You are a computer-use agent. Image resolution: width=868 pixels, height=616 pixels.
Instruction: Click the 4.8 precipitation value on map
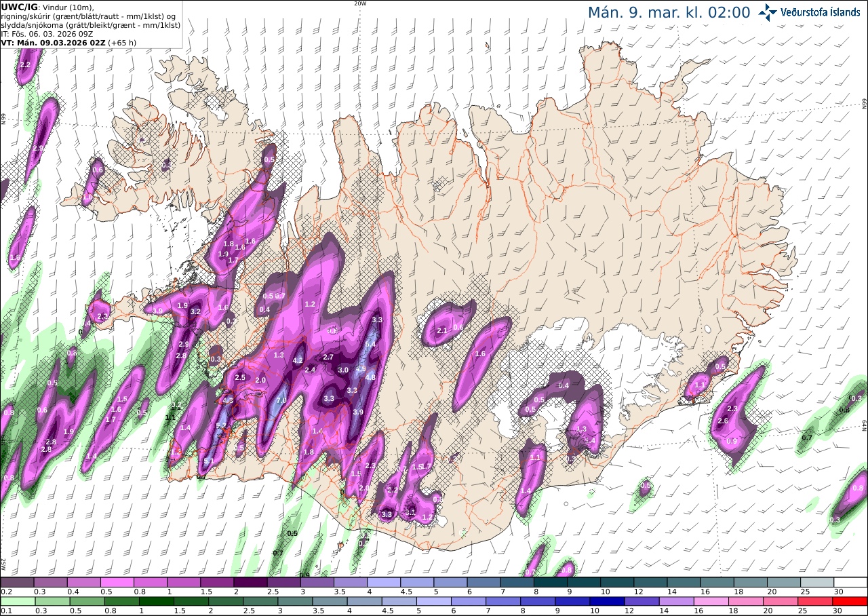click(x=370, y=377)
